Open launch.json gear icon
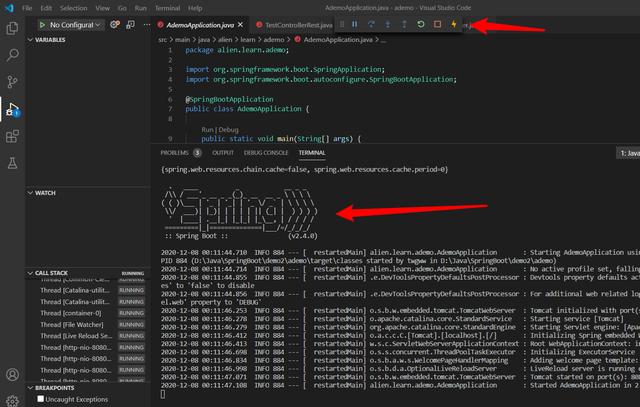 click(115, 24)
